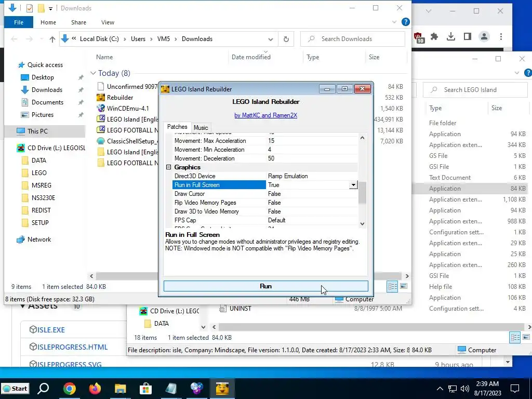
Task: Open ISLEPROGRESS.HTML asset link
Action: pos(72,347)
